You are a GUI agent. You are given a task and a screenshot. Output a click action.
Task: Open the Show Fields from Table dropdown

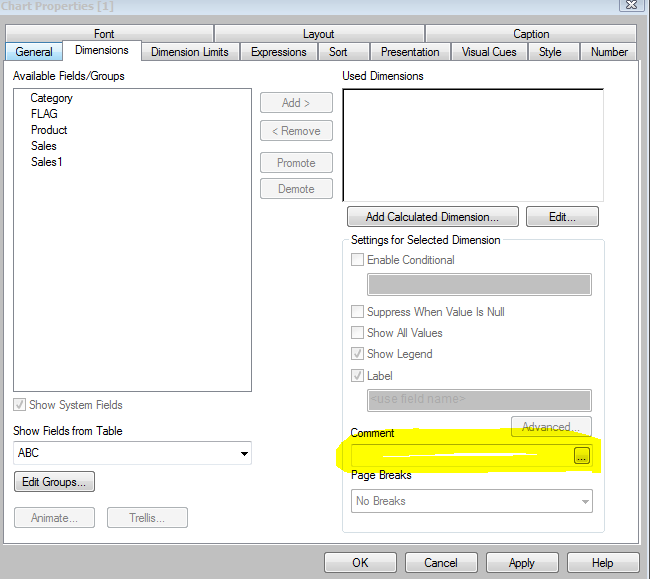point(132,453)
